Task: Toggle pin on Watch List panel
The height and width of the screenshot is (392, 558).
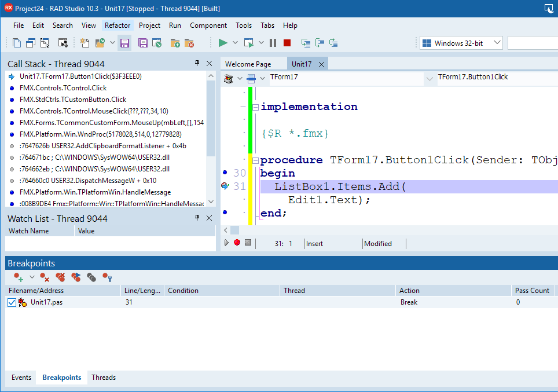Action: tap(197, 218)
